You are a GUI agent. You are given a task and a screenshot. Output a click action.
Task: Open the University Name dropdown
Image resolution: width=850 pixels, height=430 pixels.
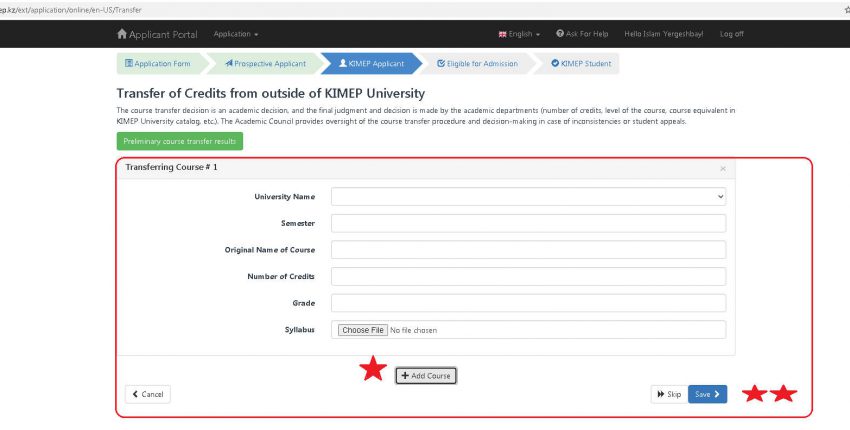(529, 196)
